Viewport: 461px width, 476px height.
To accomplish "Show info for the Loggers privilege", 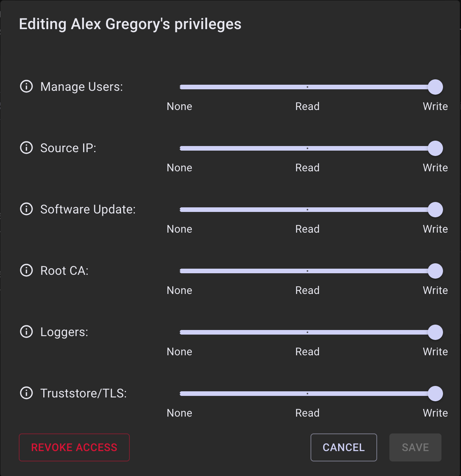I will (x=26, y=332).
